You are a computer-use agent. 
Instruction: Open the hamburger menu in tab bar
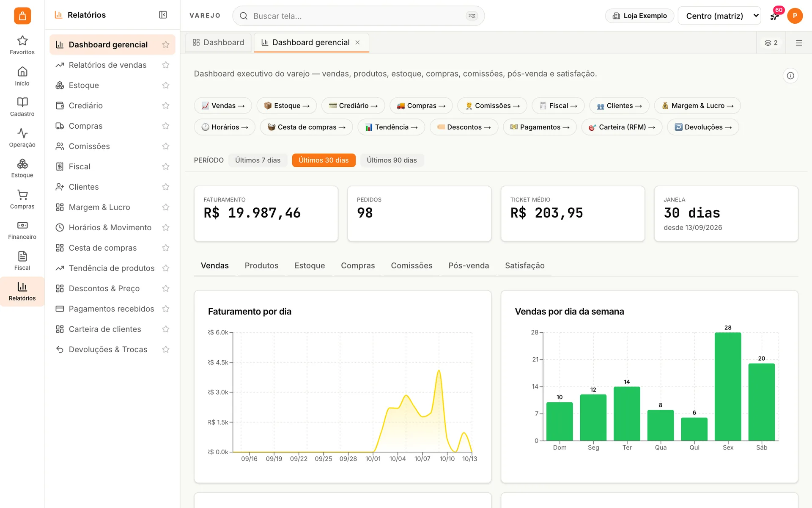[799, 43]
